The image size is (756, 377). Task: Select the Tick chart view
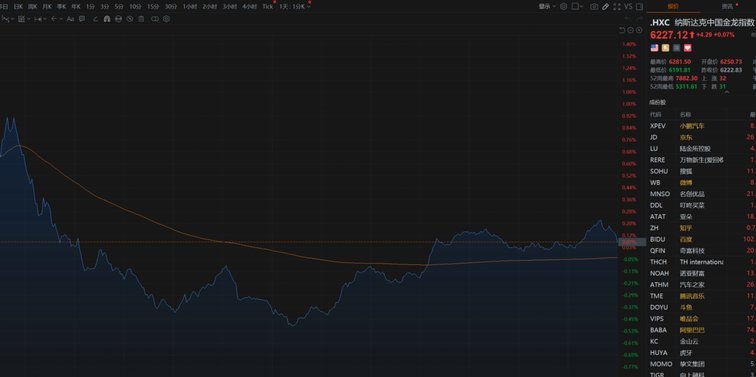click(268, 7)
